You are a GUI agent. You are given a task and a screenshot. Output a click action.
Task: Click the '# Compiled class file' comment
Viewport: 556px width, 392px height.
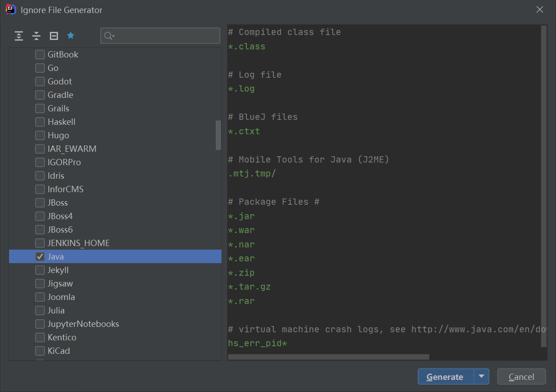tap(285, 32)
